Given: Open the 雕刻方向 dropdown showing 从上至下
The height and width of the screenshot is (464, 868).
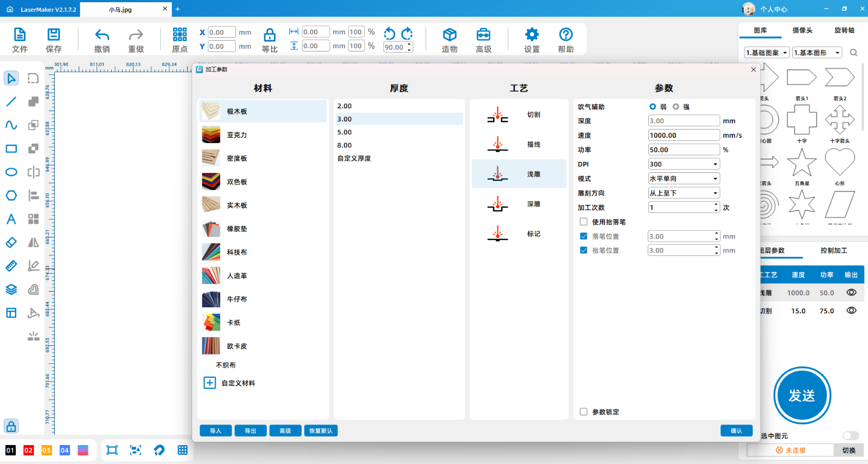Looking at the screenshot, I should click(x=684, y=193).
